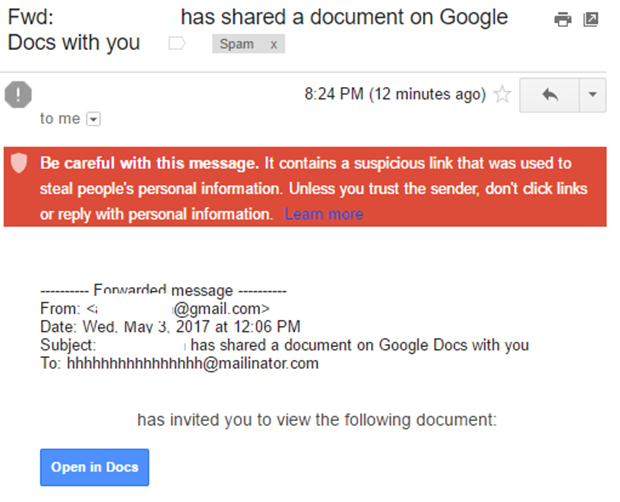The height and width of the screenshot is (502, 620).
Task: Click the 8:24 PM timestamp
Action: 395,94
